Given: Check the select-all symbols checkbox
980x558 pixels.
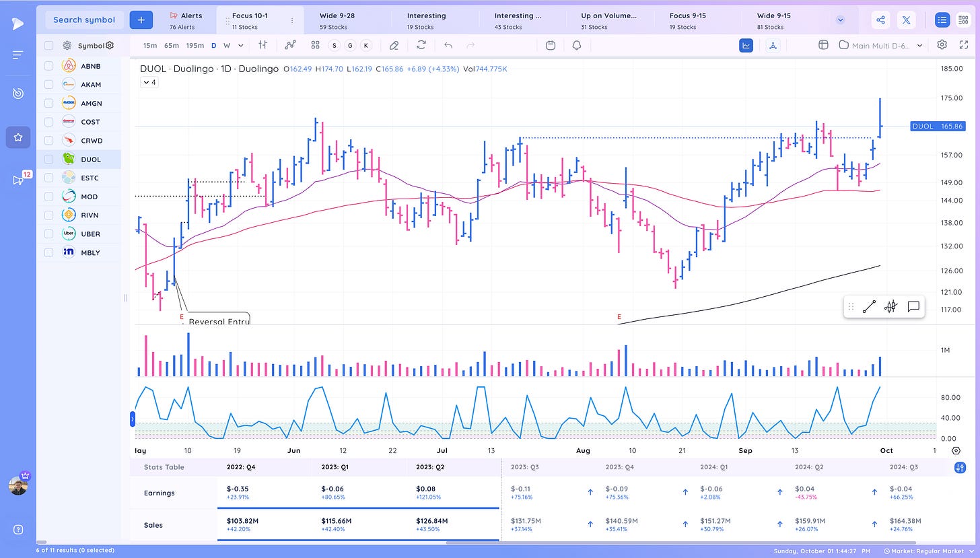Looking at the screenshot, I should tap(48, 46).
